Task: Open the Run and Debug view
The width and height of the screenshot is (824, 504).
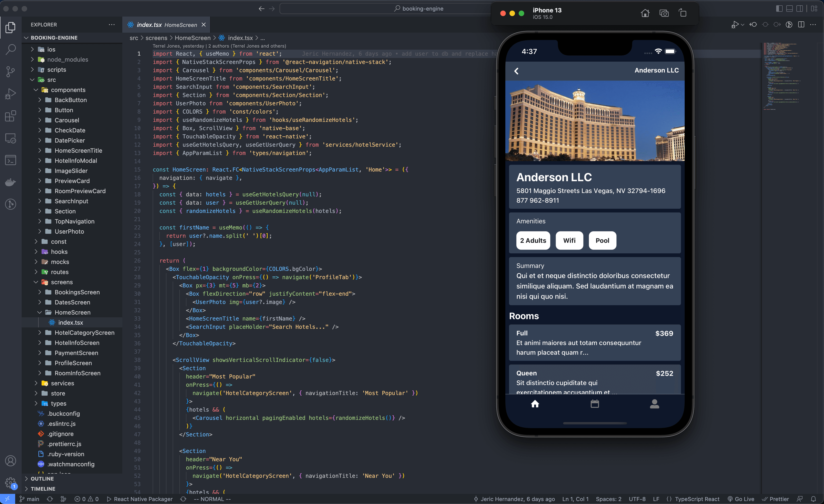Action: [10, 94]
